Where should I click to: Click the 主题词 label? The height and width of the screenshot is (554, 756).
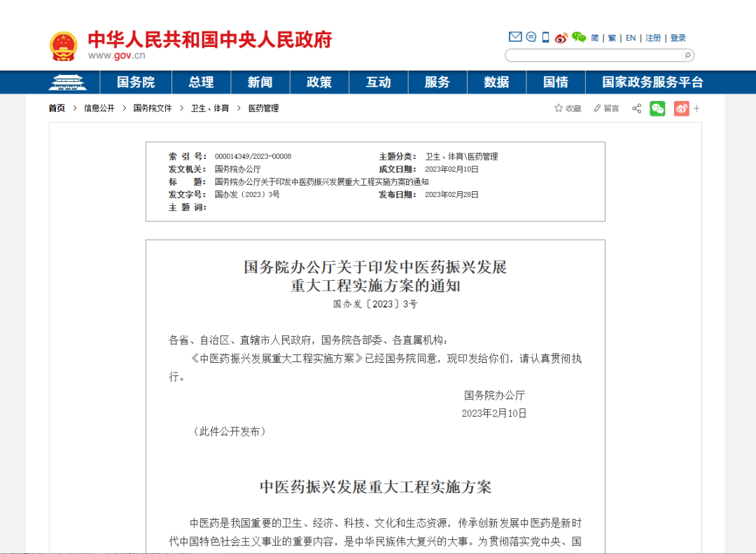click(188, 207)
